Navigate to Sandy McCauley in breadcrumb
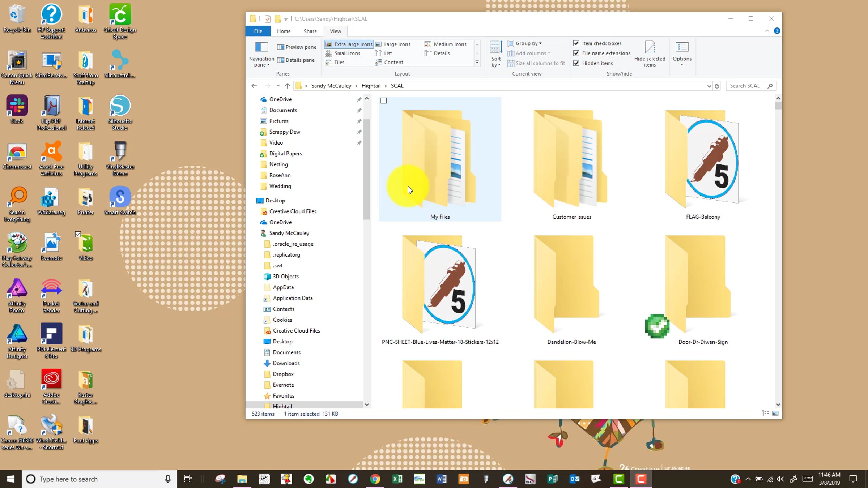Image resolution: width=868 pixels, height=488 pixels. [331, 86]
